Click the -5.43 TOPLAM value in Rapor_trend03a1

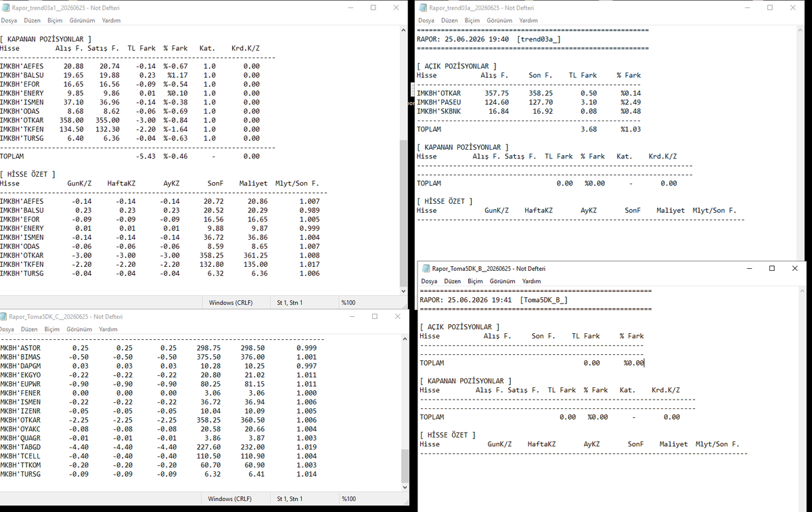(x=145, y=156)
